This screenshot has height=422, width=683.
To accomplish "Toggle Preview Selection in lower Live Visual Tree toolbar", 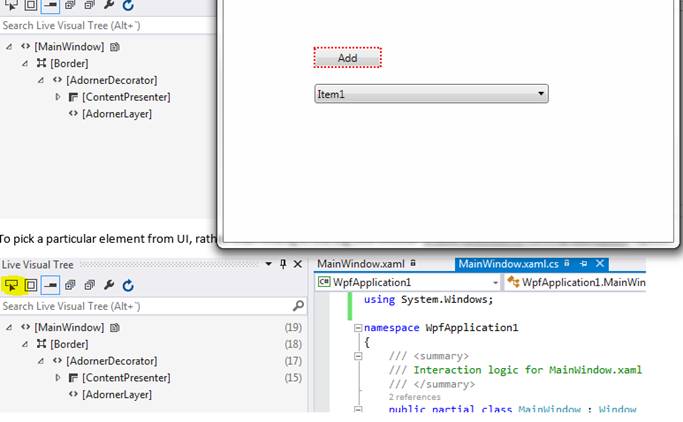I will [50, 286].
